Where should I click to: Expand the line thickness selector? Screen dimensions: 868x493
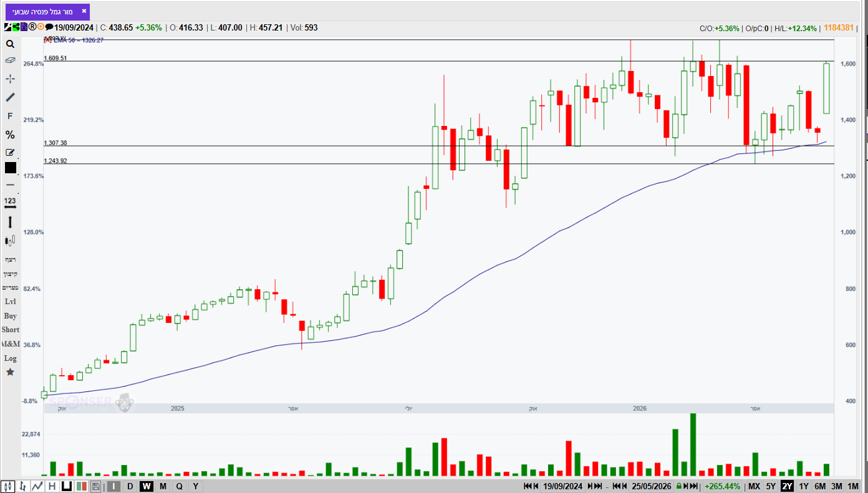pos(10,185)
